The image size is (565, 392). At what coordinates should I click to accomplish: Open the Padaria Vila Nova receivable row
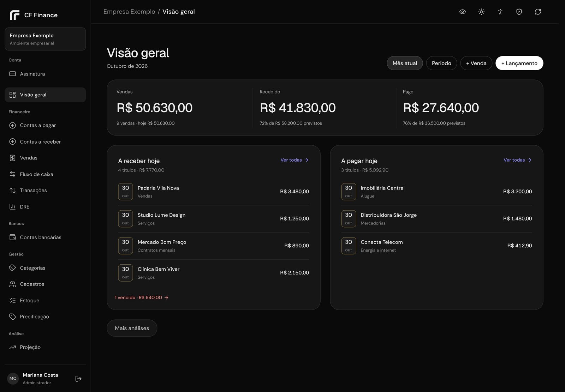coord(214,192)
